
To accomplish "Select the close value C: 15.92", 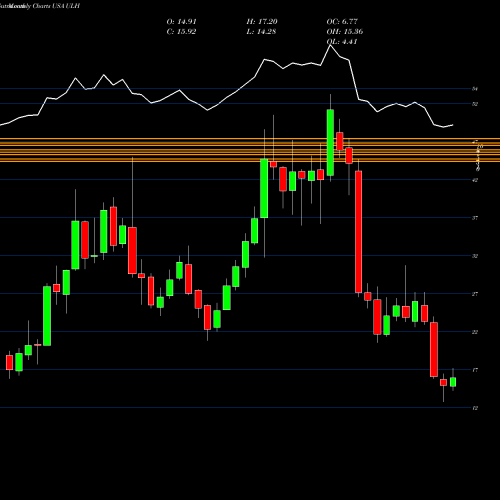I will pyautogui.click(x=181, y=32).
